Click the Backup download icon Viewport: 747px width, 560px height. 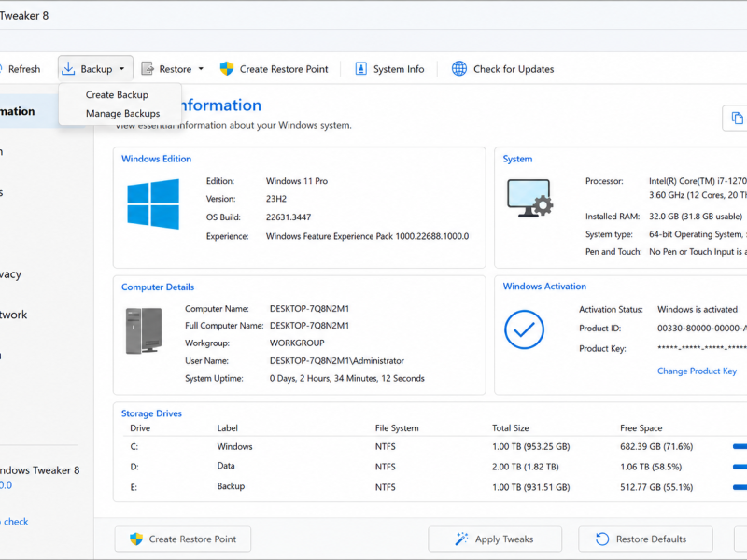[68, 68]
